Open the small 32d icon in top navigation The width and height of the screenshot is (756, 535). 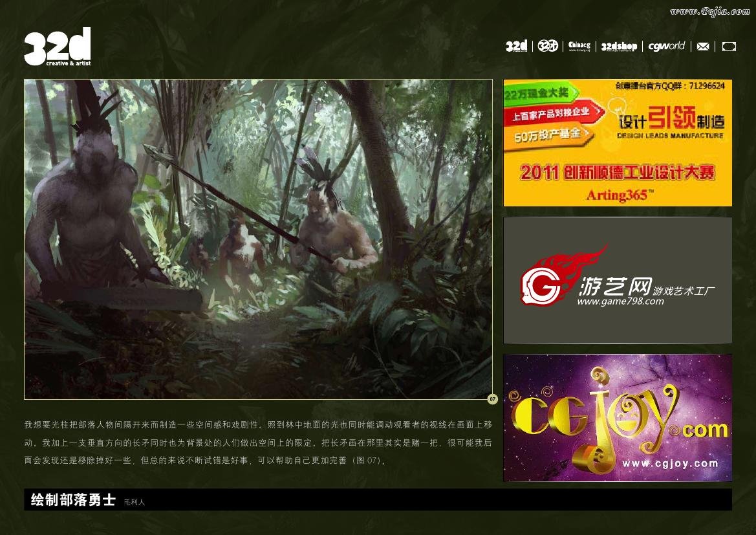(516, 46)
